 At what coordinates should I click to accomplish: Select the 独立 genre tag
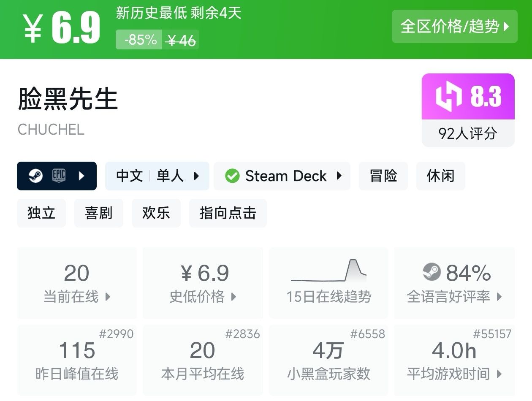coord(41,213)
